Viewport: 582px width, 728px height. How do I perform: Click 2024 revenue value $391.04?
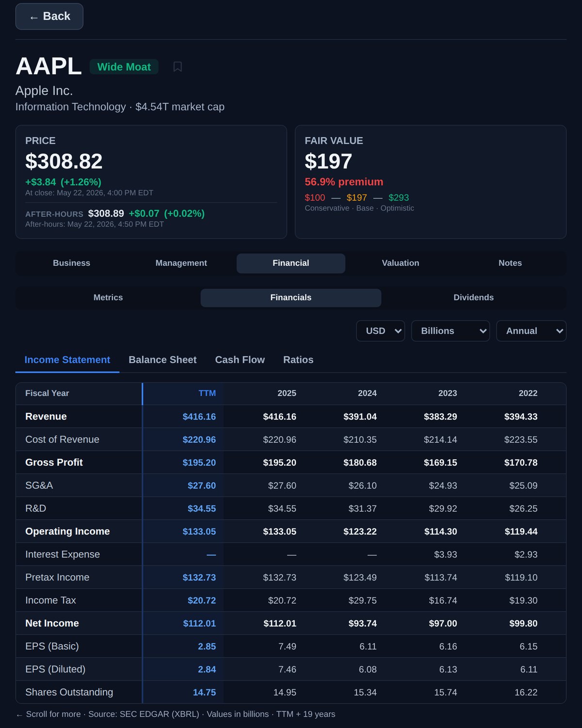coord(360,417)
